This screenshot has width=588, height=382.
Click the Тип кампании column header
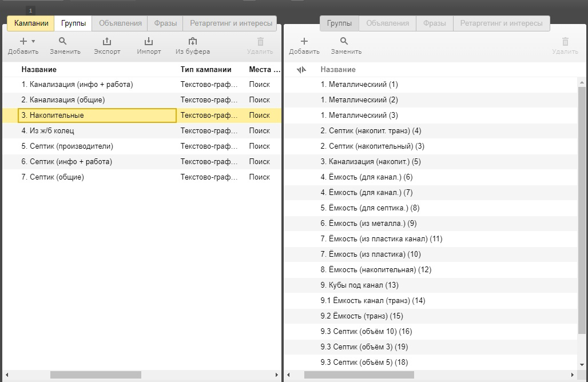[x=206, y=69]
